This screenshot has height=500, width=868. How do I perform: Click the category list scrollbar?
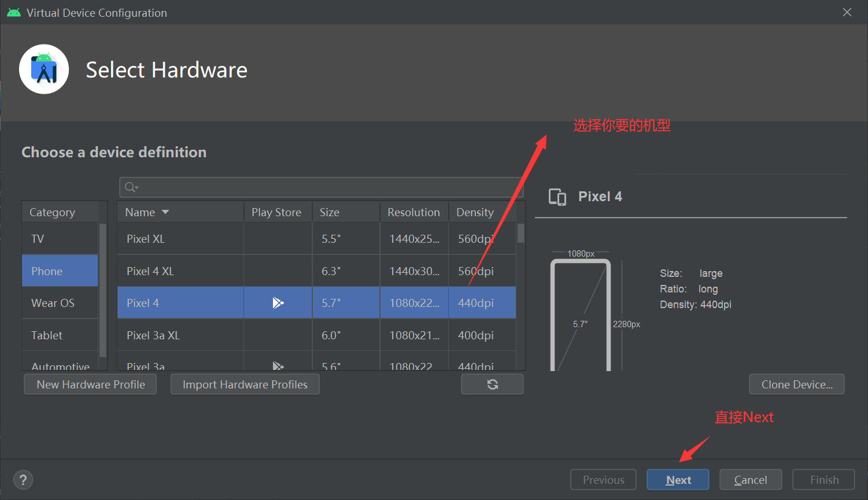click(x=103, y=290)
